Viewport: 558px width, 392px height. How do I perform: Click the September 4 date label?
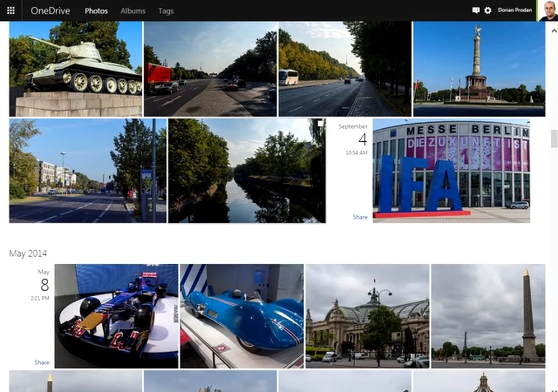(x=354, y=135)
